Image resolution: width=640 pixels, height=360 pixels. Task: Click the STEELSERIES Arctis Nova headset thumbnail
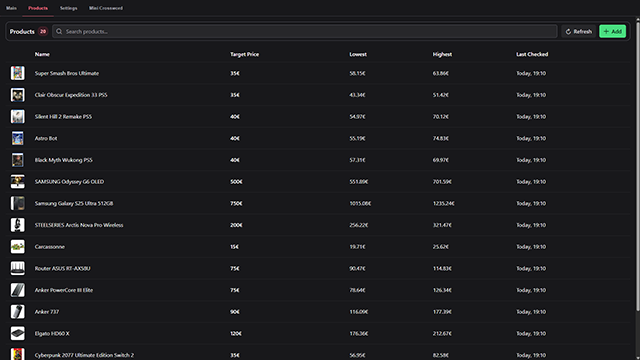pos(18,224)
